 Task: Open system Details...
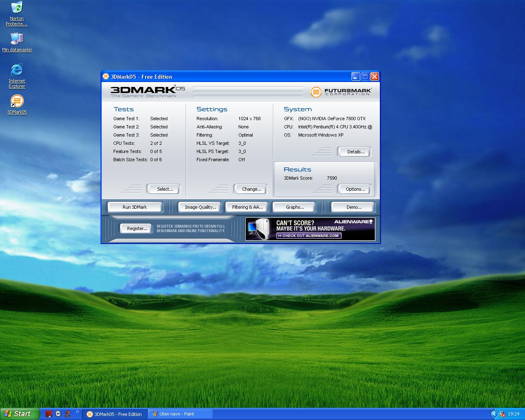coord(354,152)
